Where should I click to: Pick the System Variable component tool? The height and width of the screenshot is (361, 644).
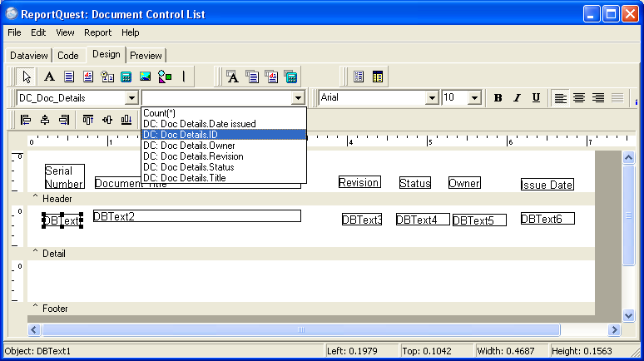[x=107, y=77]
